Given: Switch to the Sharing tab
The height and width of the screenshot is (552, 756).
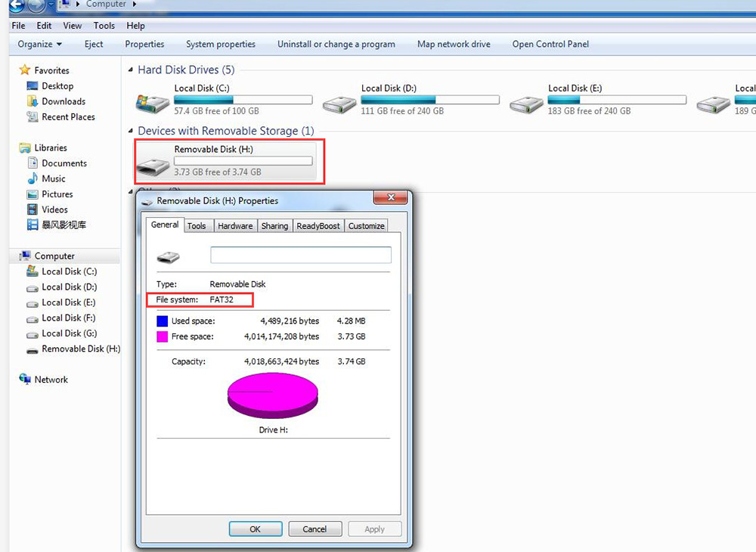Looking at the screenshot, I should (x=275, y=225).
